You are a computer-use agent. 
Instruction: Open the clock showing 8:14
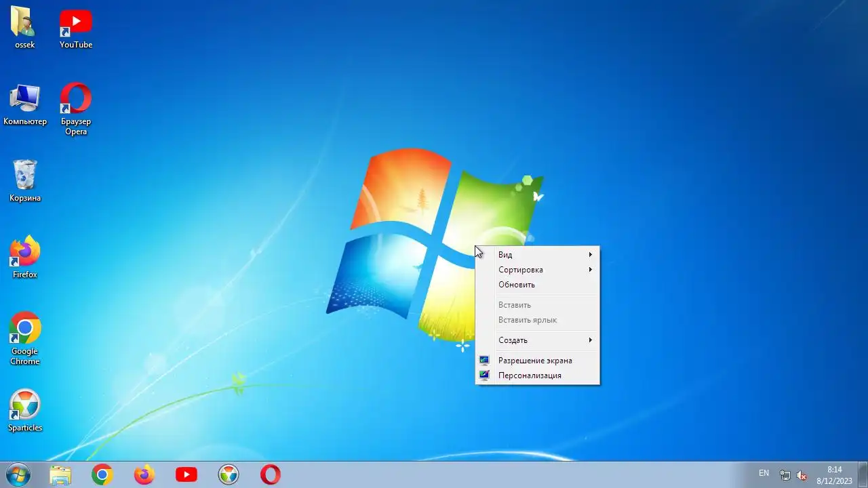coord(834,475)
